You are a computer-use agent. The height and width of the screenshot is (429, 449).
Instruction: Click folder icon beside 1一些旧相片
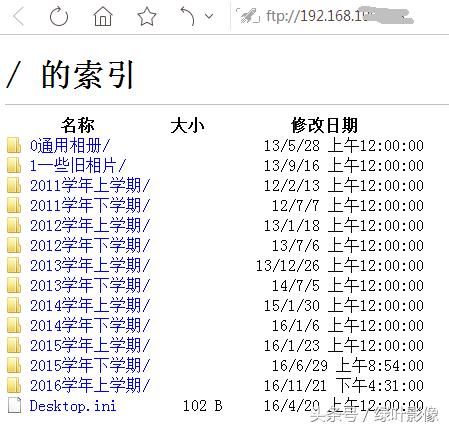[14, 166]
